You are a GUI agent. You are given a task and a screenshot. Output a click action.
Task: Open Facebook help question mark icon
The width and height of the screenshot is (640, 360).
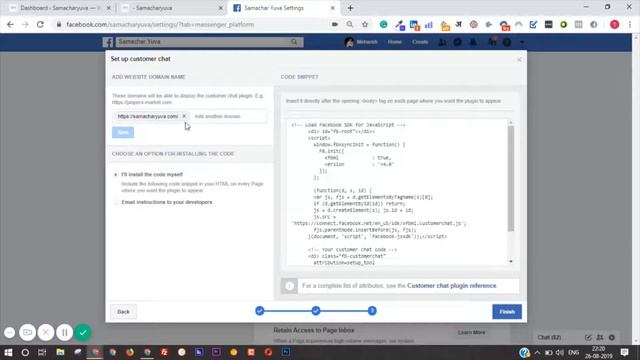(507, 42)
